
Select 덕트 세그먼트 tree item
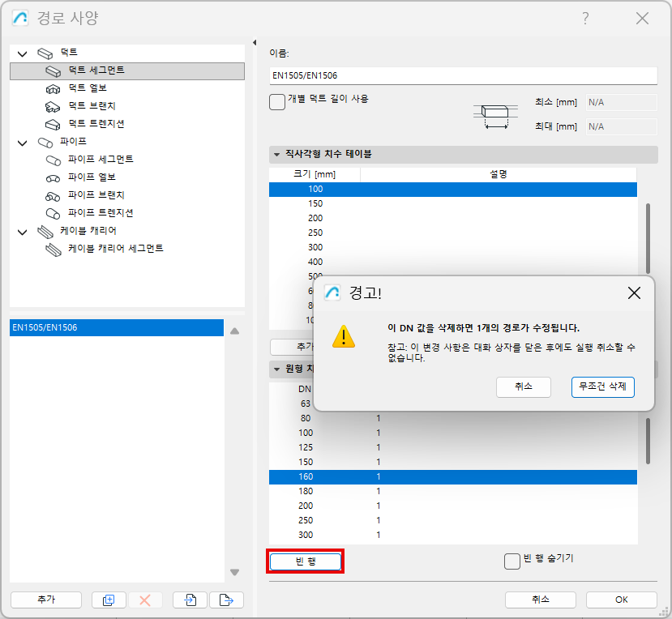(x=126, y=70)
